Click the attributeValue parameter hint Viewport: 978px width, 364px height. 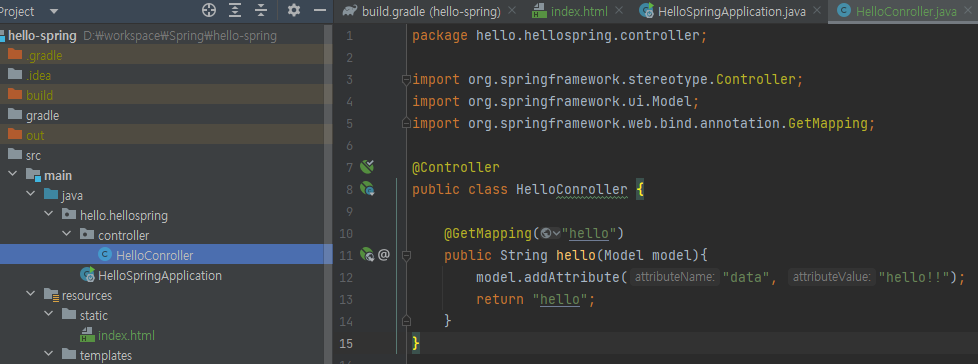click(831, 277)
